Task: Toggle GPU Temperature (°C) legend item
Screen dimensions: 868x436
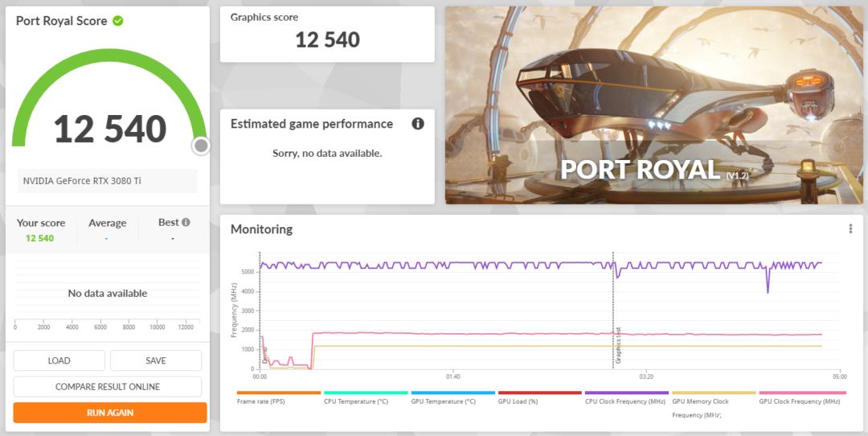Action: click(x=452, y=397)
